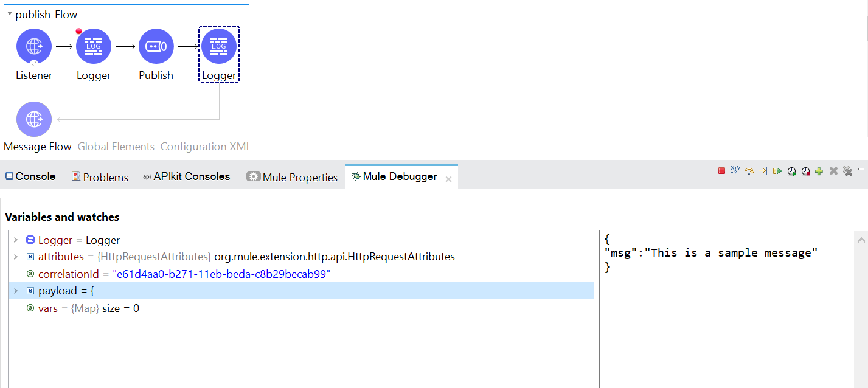
Task: Click the add watch expression icon
Action: (819, 171)
